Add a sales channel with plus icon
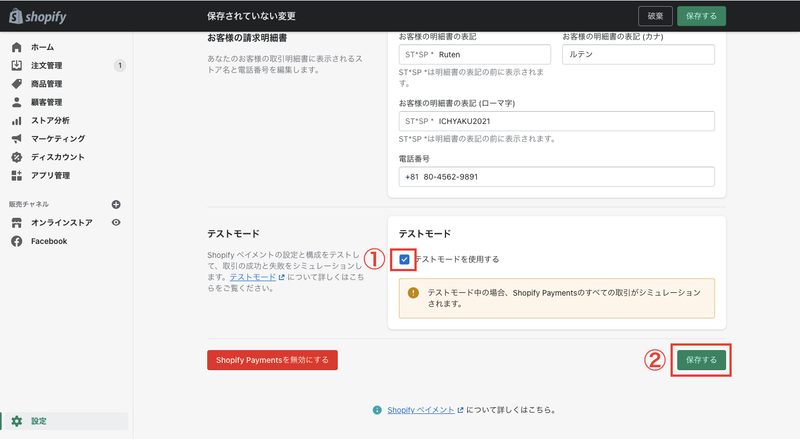 [116, 204]
